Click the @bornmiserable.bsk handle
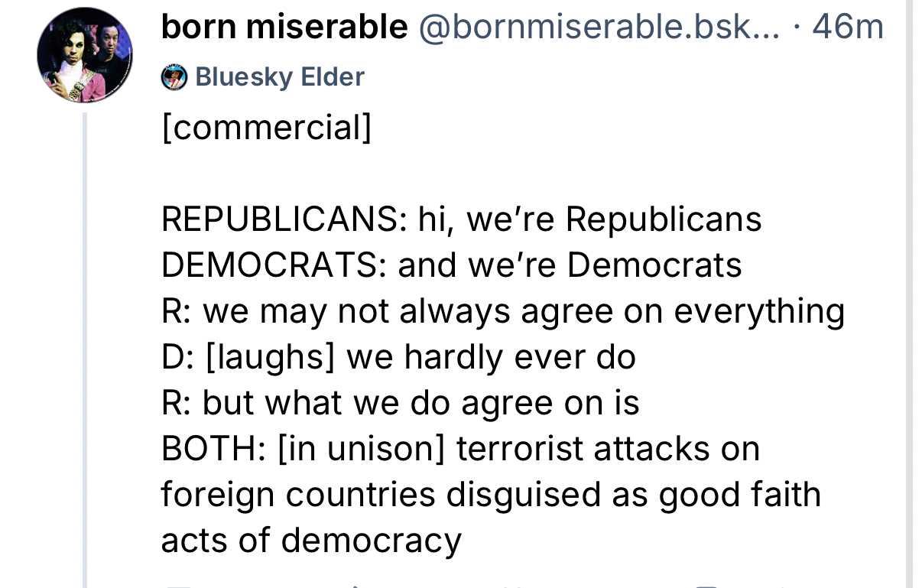The width and height of the screenshot is (922, 588). click(x=599, y=28)
